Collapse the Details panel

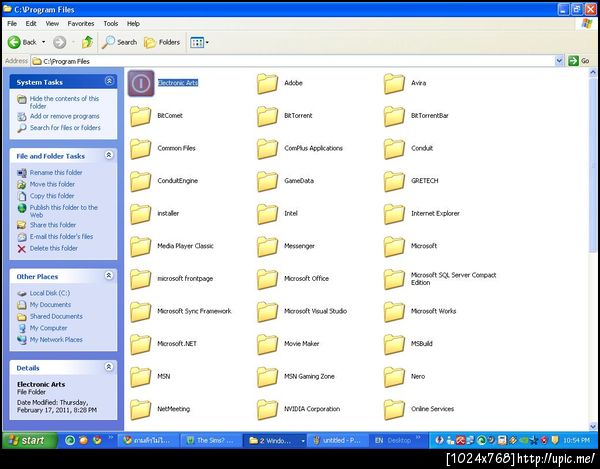click(109, 367)
